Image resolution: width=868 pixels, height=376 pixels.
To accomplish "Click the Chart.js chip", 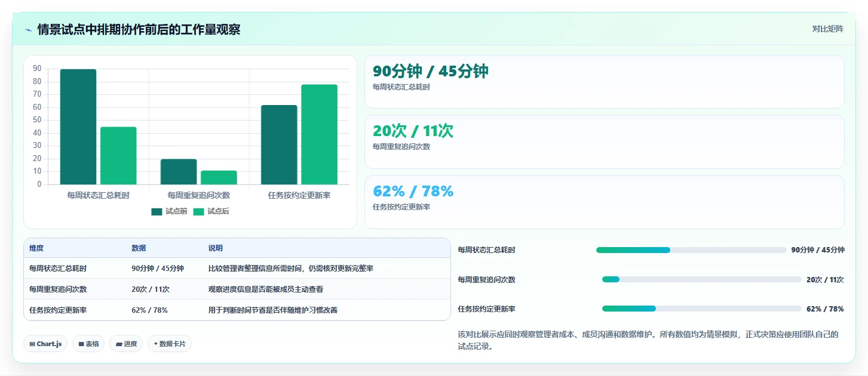I will click(45, 344).
